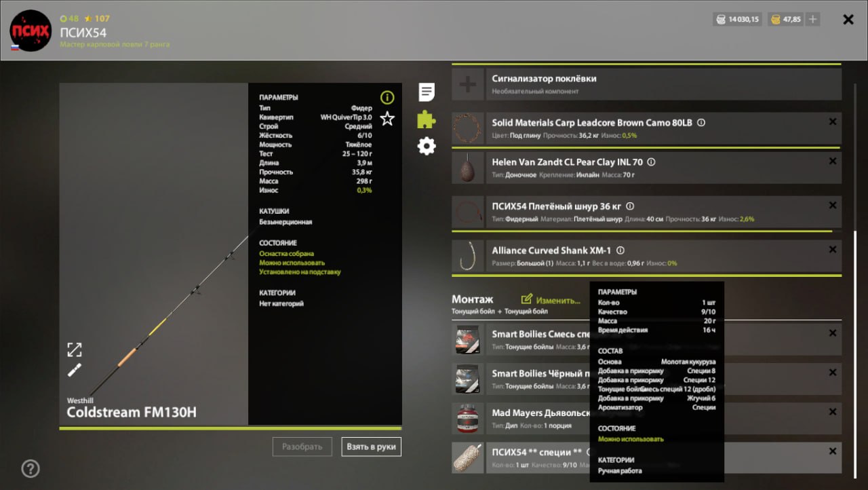Screen dimensions: 868x490
Task: Click Молотая кукуруза in the tooltip
Action: 688,362
